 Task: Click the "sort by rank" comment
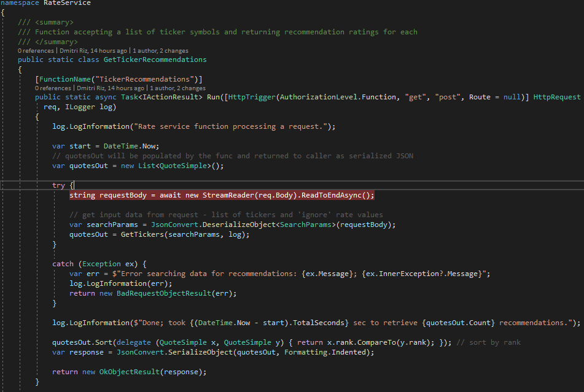488,342
